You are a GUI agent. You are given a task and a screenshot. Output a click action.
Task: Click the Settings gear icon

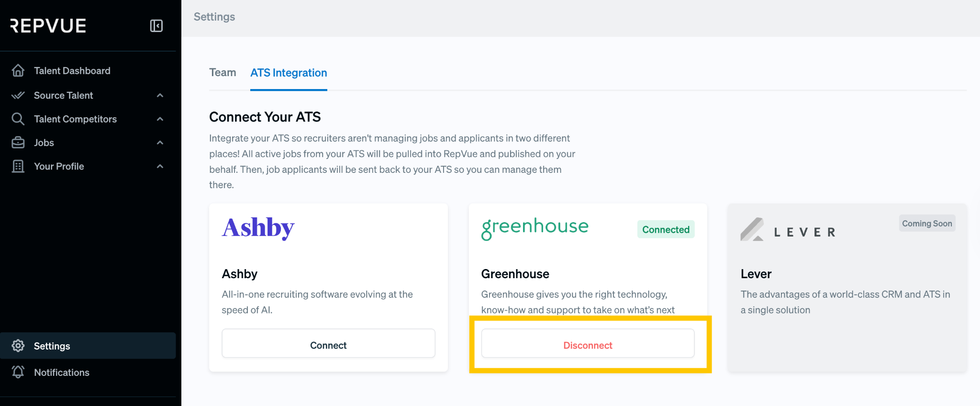(x=18, y=346)
